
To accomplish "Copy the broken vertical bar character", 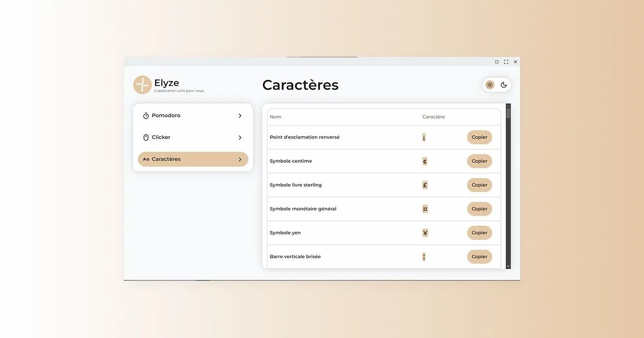I will 479,256.
